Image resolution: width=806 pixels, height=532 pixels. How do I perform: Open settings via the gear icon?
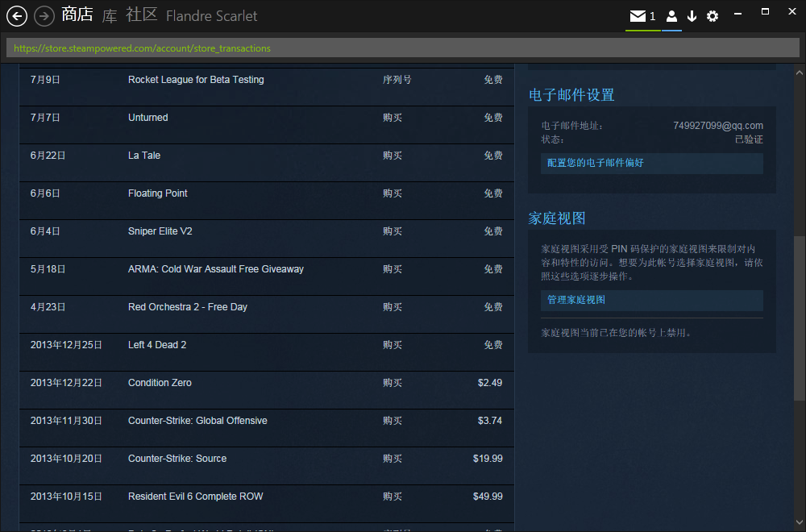[713, 16]
